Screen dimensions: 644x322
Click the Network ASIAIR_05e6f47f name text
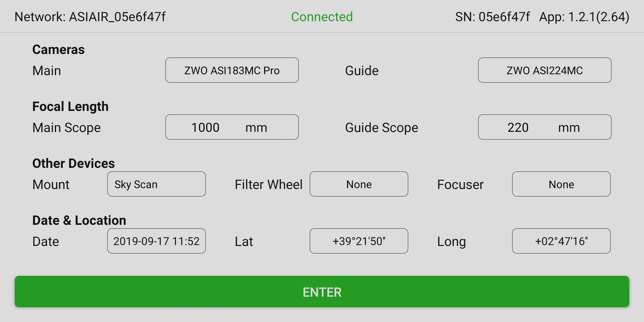coord(90,17)
